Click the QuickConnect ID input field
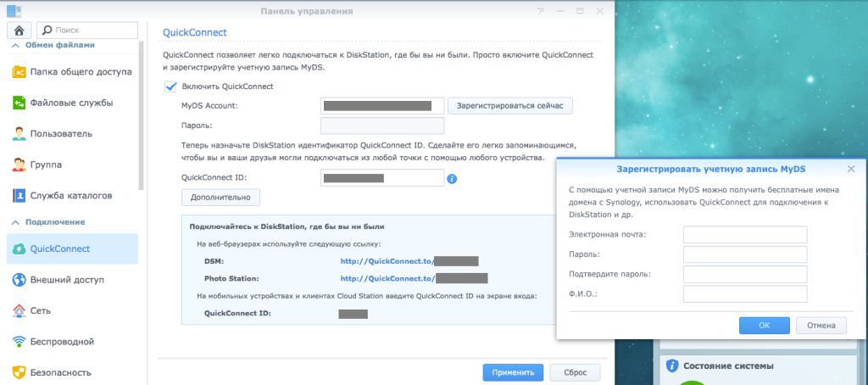This screenshot has height=385, width=868. (382, 178)
